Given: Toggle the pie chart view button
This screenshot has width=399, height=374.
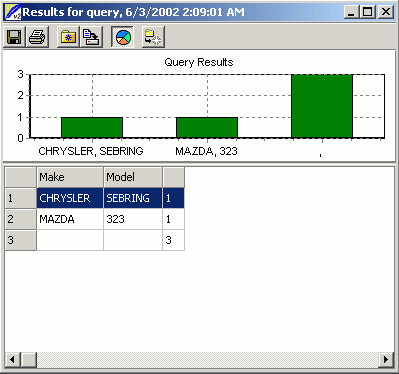Looking at the screenshot, I should pos(123,37).
